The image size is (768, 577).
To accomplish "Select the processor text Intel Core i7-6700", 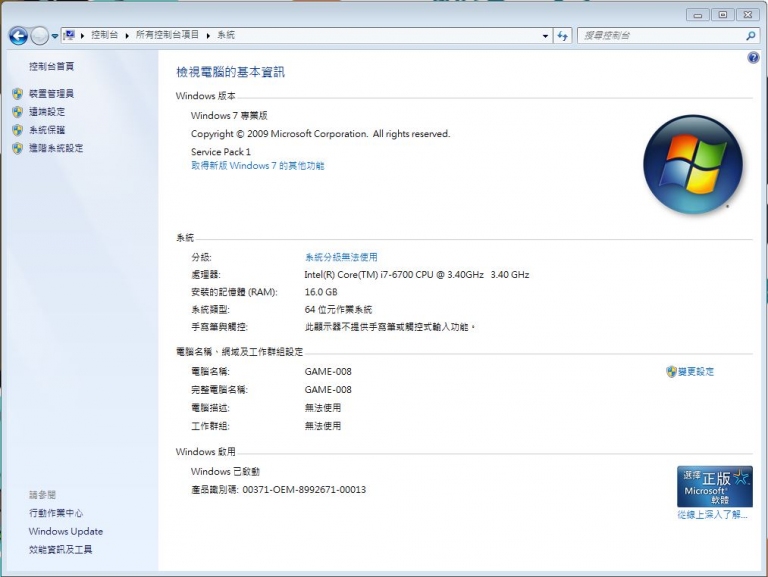I will (417, 275).
